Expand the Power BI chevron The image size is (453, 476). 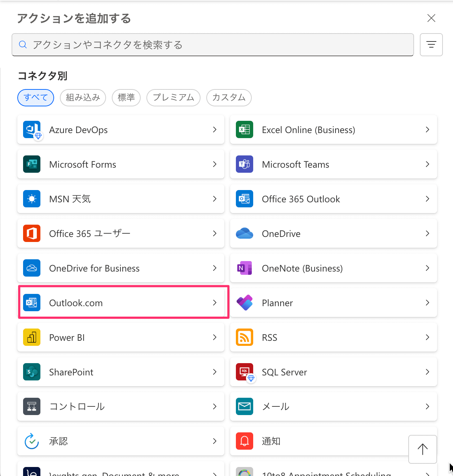pyautogui.click(x=215, y=338)
